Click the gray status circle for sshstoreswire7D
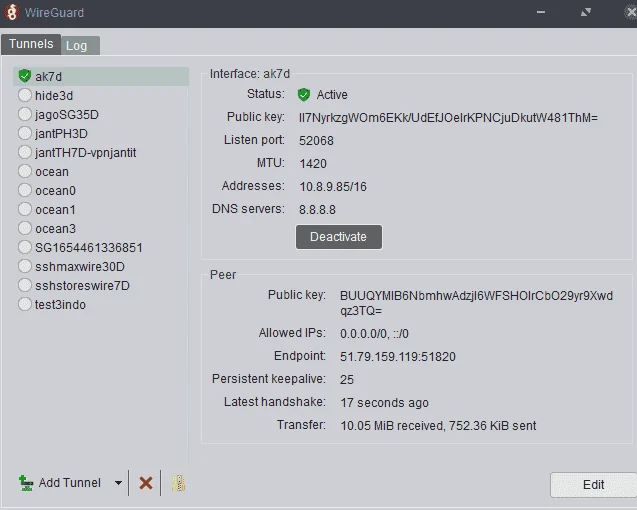 [x=25, y=285]
